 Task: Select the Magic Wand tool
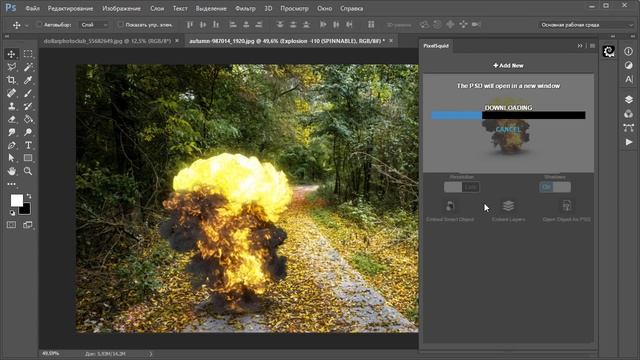28,67
